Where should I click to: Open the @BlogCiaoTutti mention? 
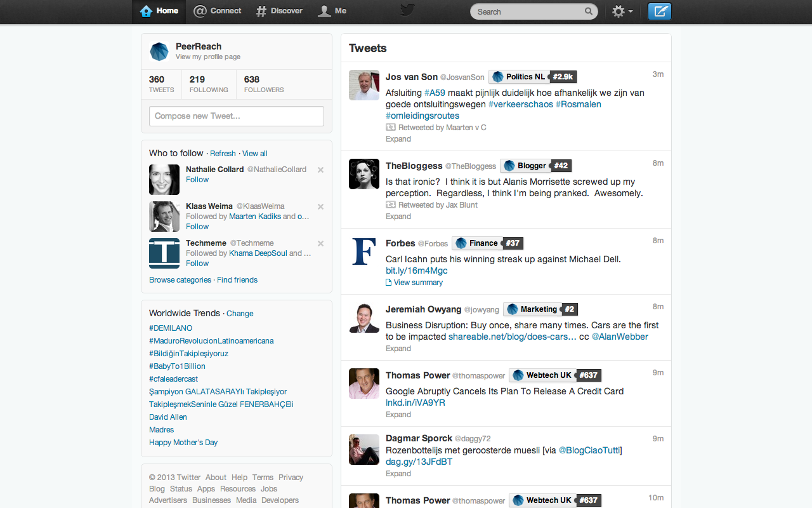591,450
